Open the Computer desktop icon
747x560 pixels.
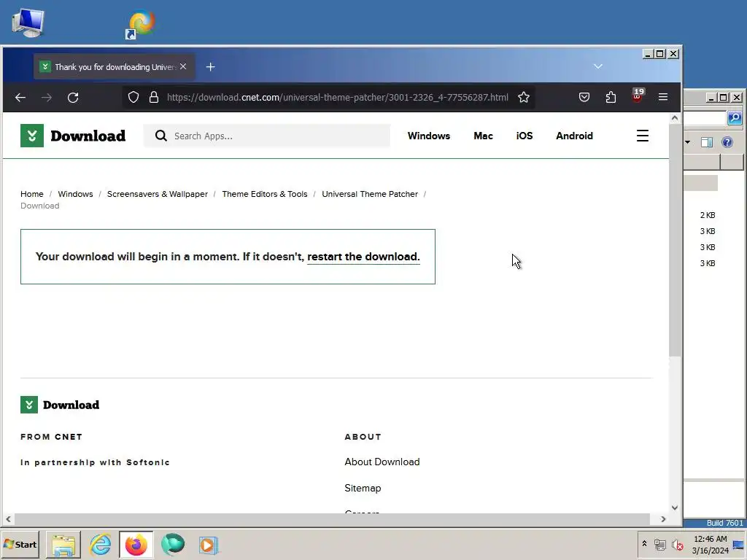click(x=28, y=23)
